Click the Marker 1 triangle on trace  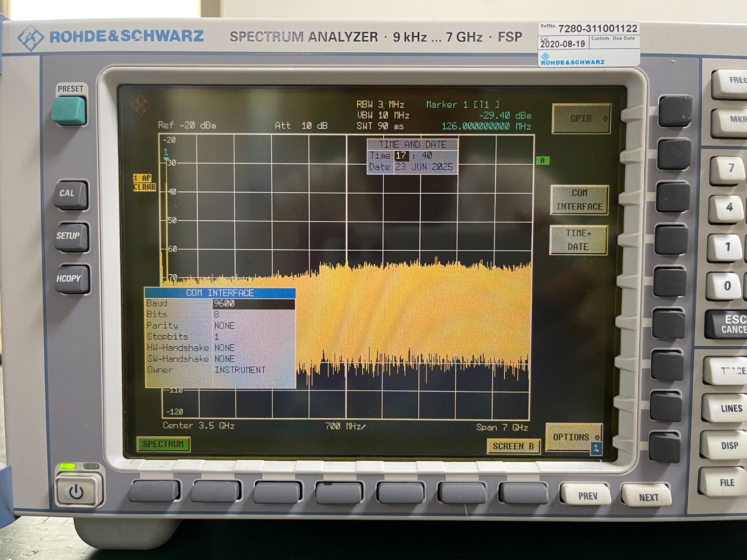[166, 160]
